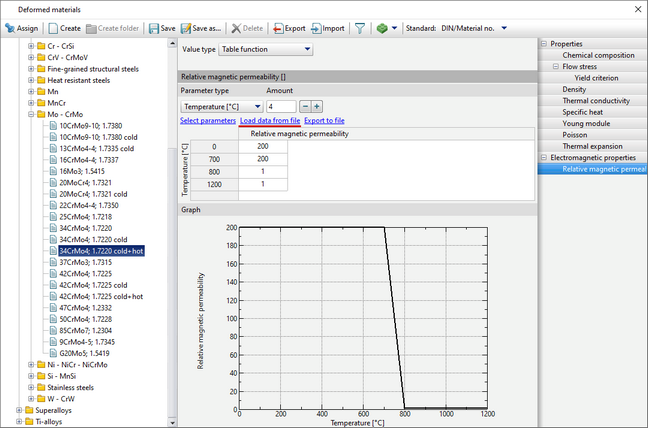Image resolution: width=648 pixels, height=428 pixels.
Task: Select the Density property
Action: click(x=574, y=89)
